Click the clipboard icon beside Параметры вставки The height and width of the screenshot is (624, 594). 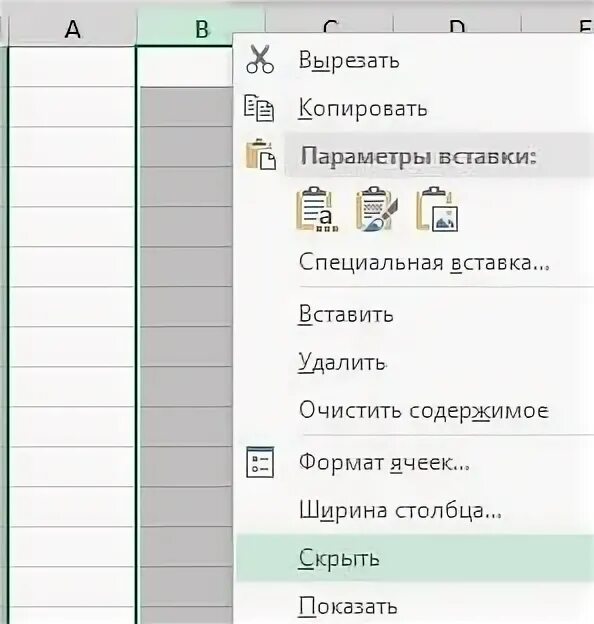261,154
